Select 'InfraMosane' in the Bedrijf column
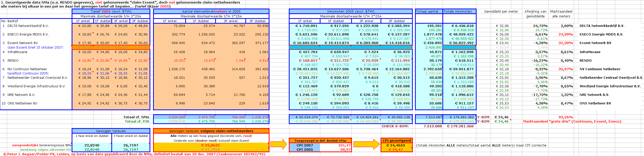 tap(17, 52)
